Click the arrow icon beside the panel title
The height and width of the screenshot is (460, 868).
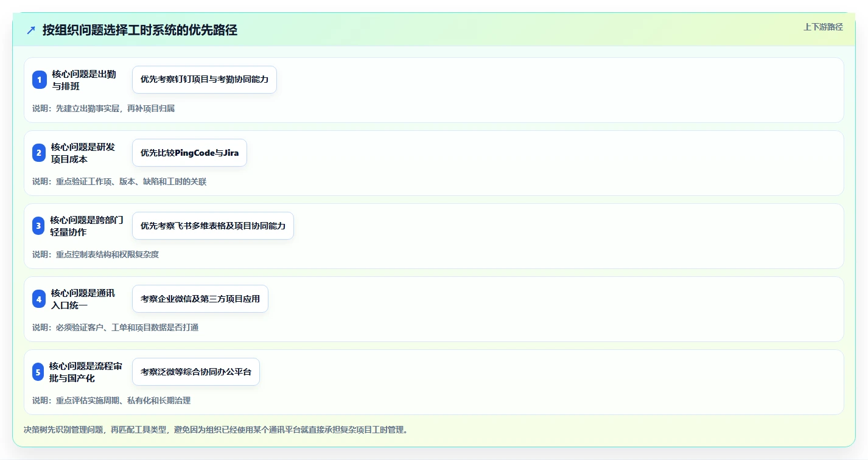(31, 30)
